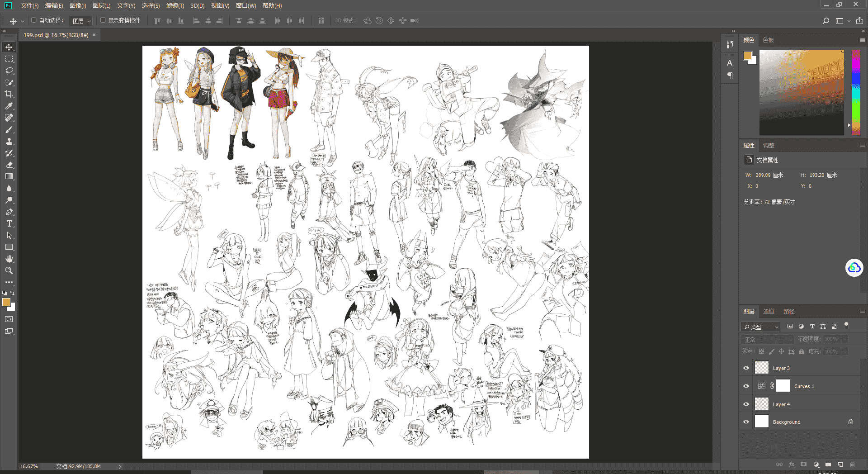
Task: Open the 图层 auto-select target dropdown
Action: tap(81, 21)
